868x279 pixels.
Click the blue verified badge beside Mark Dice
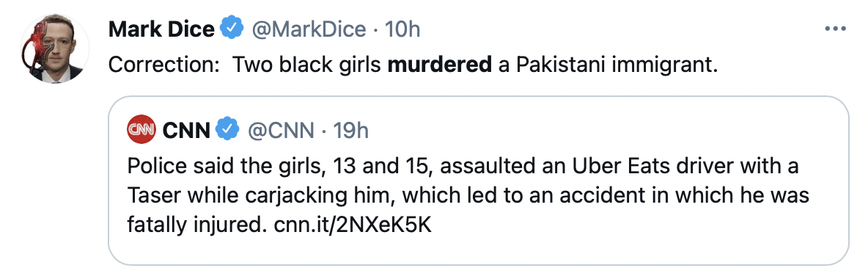pos(232,29)
